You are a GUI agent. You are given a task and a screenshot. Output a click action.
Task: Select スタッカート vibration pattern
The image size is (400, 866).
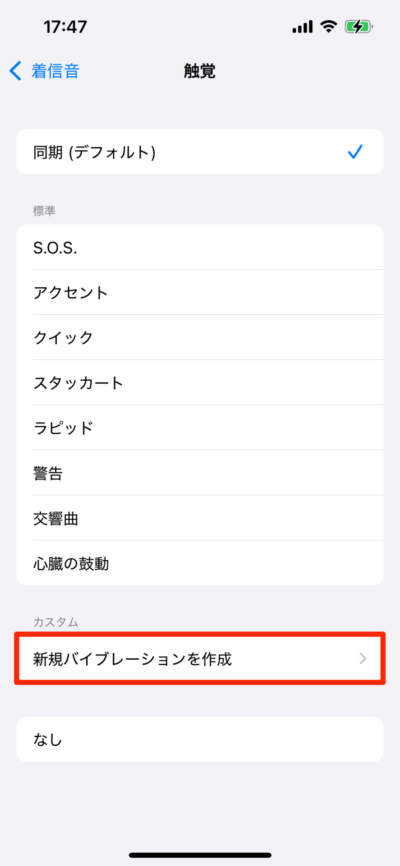coord(200,382)
